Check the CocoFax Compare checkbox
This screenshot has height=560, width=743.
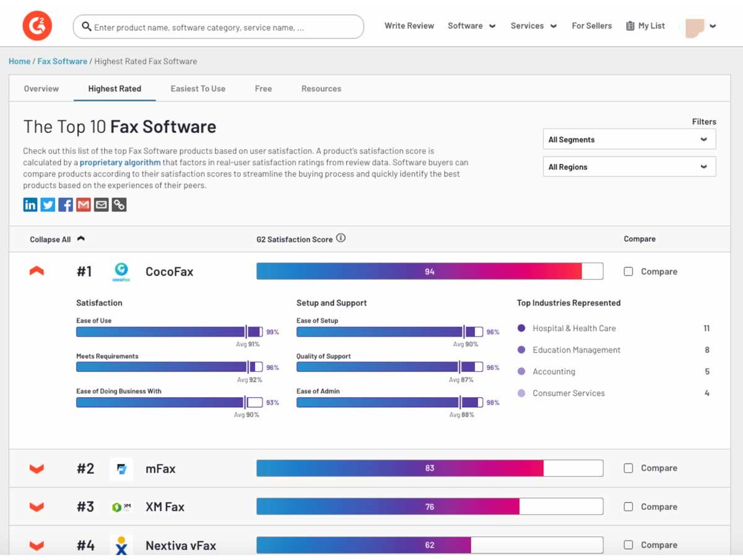628,272
